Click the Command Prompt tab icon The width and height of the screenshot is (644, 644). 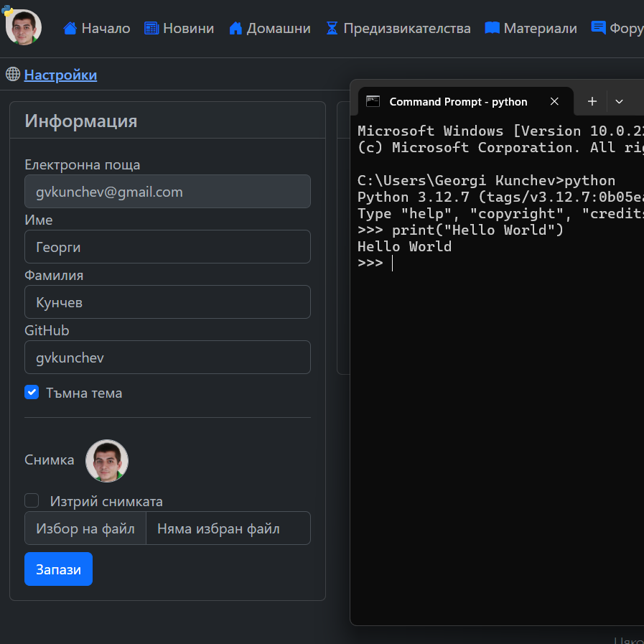point(373,101)
